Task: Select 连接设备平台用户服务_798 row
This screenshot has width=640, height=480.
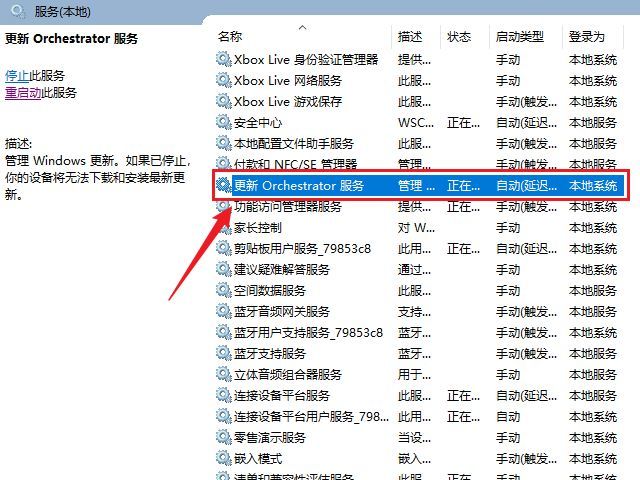Action: pyautogui.click(x=311, y=416)
